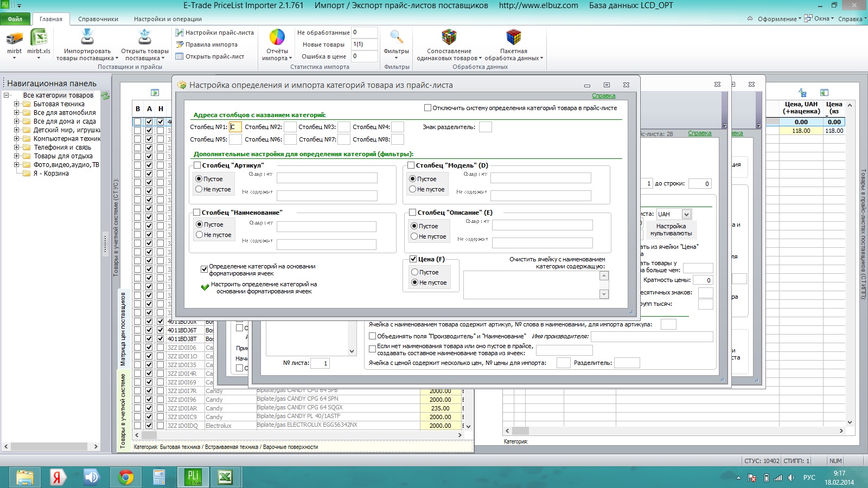This screenshot has width=868, height=488.
Task: Check Объединять поля "Производитель" и "Наименование" box
Action: (372, 336)
